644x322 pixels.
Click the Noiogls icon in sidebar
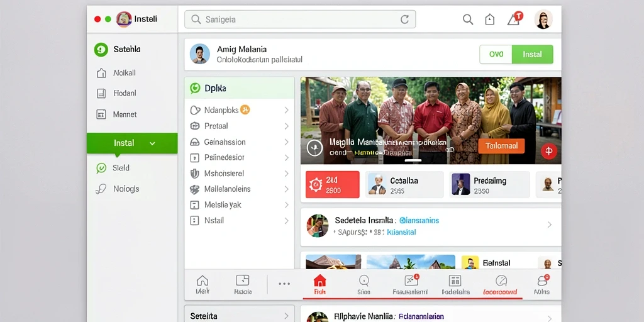[101, 189]
